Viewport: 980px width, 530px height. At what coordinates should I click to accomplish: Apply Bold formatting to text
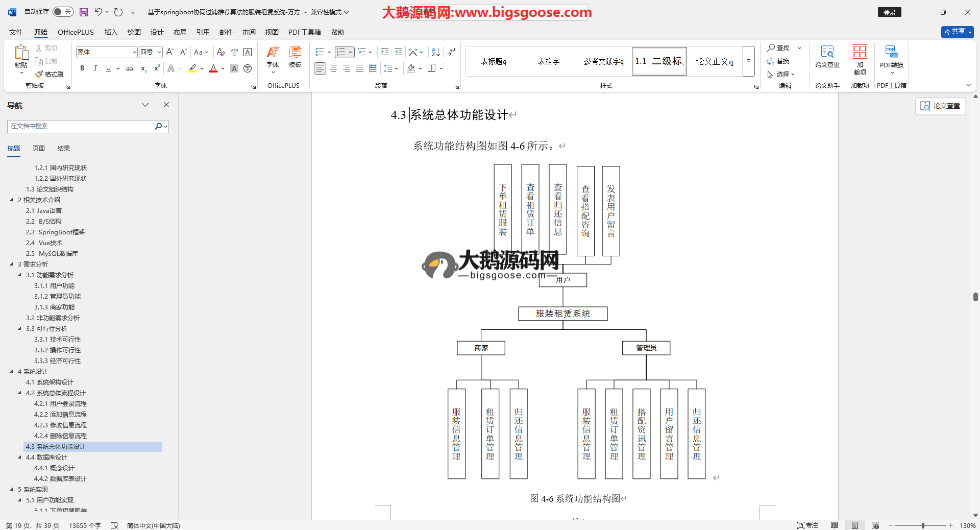click(82, 68)
